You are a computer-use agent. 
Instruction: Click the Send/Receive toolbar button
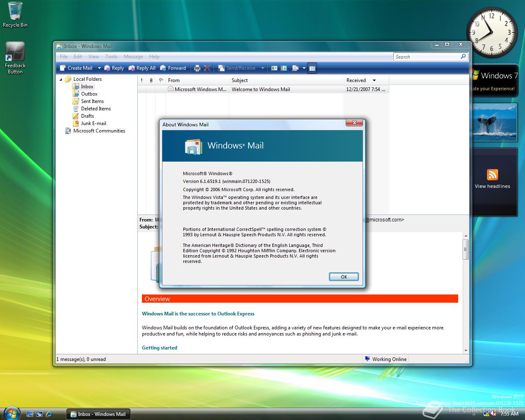237,68
